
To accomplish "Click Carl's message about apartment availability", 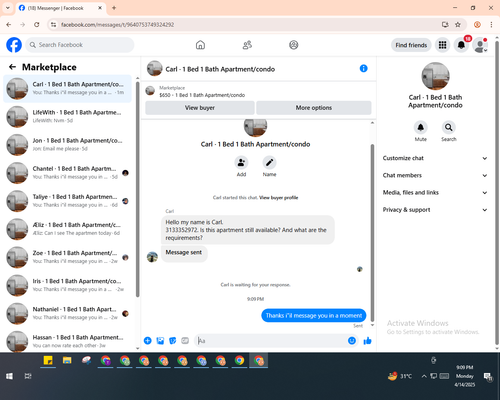I will (248, 230).
